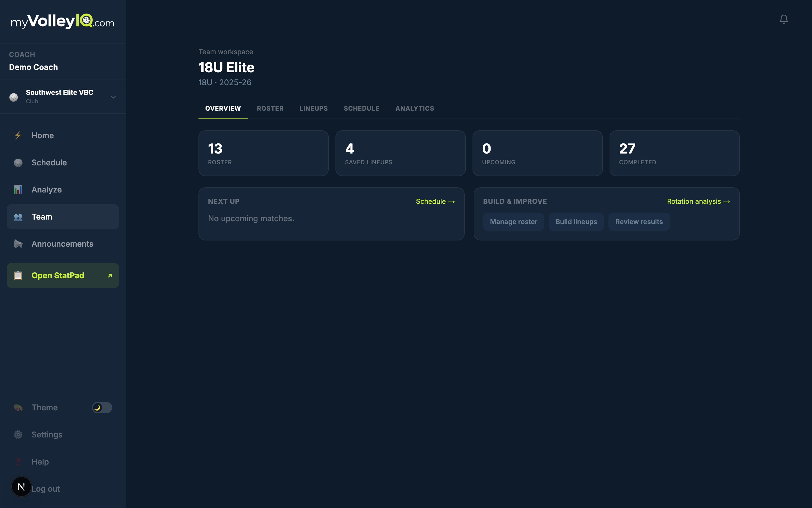Open the Lineups tab
Image resolution: width=812 pixels, height=508 pixels.
pos(314,109)
